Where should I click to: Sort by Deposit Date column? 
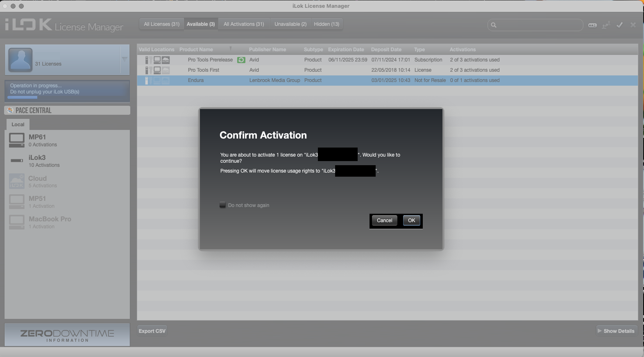tap(386, 50)
